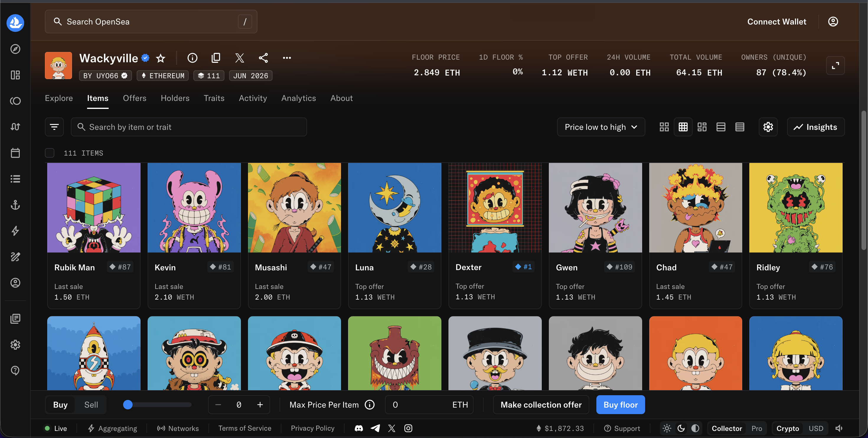
Task: Open the anchor icon in the sidebar
Action: click(15, 205)
